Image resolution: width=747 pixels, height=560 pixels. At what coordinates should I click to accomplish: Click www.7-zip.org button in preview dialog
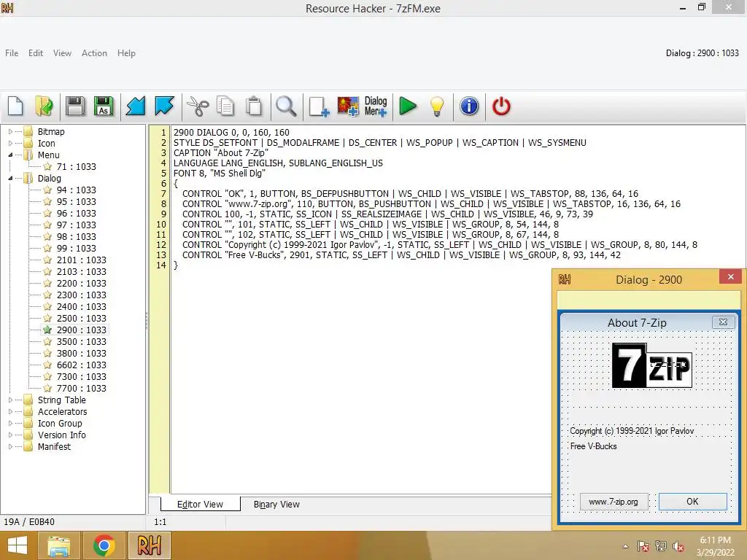pos(614,502)
